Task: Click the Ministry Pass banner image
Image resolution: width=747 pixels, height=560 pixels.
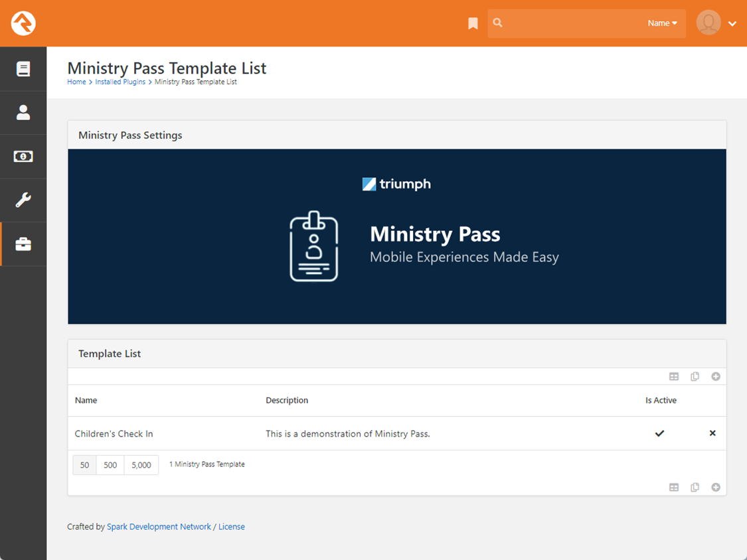Action: coord(397,236)
